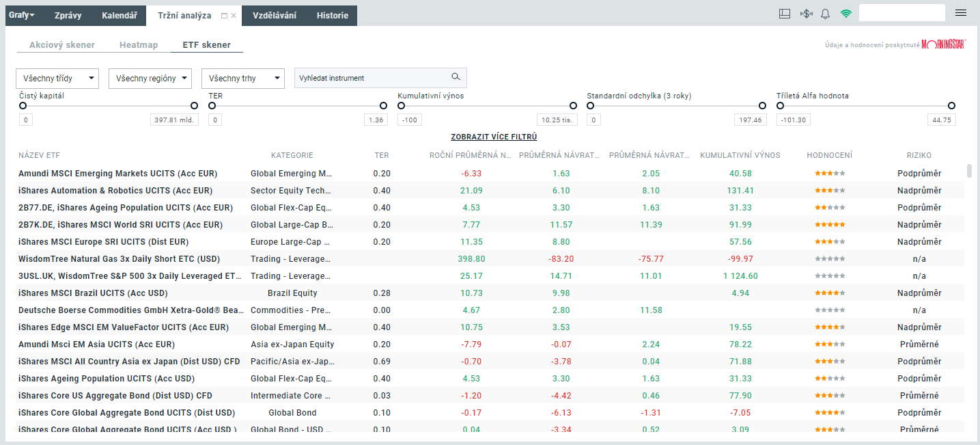Click the green connection status icon
This screenshot has width=980, height=445.
(846, 14)
